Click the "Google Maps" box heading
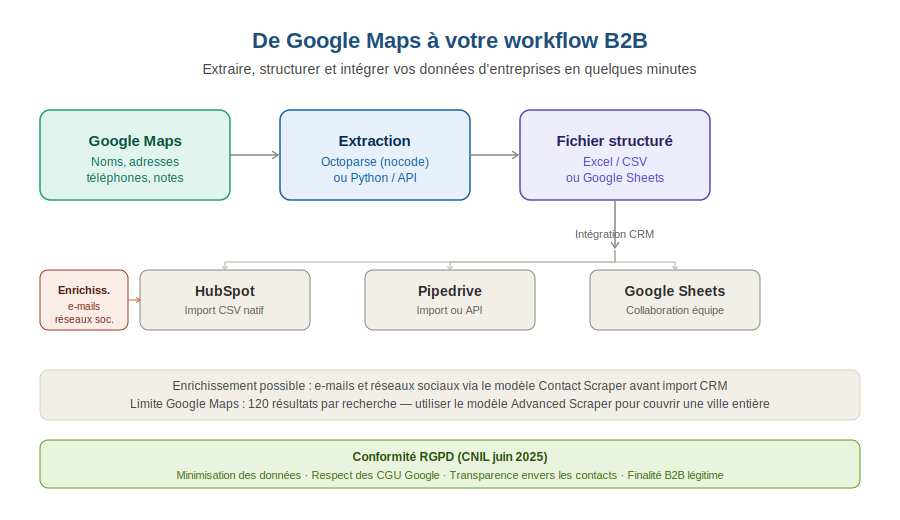The image size is (900, 520). [135, 141]
